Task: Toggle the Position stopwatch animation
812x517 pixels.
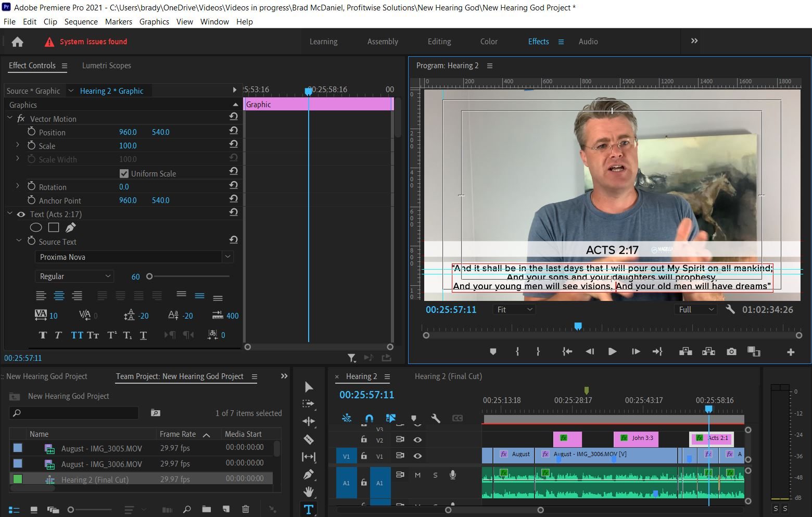Action: (x=31, y=132)
